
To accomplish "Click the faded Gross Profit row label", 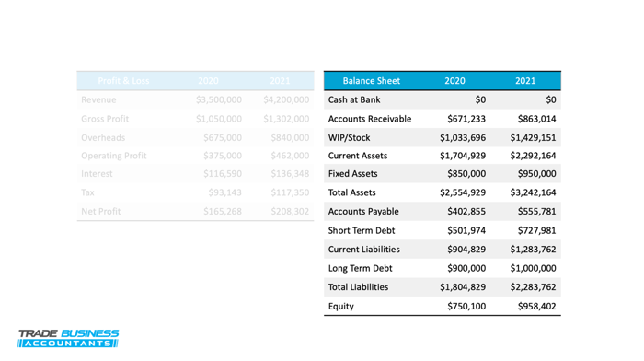I will click(105, 119).
